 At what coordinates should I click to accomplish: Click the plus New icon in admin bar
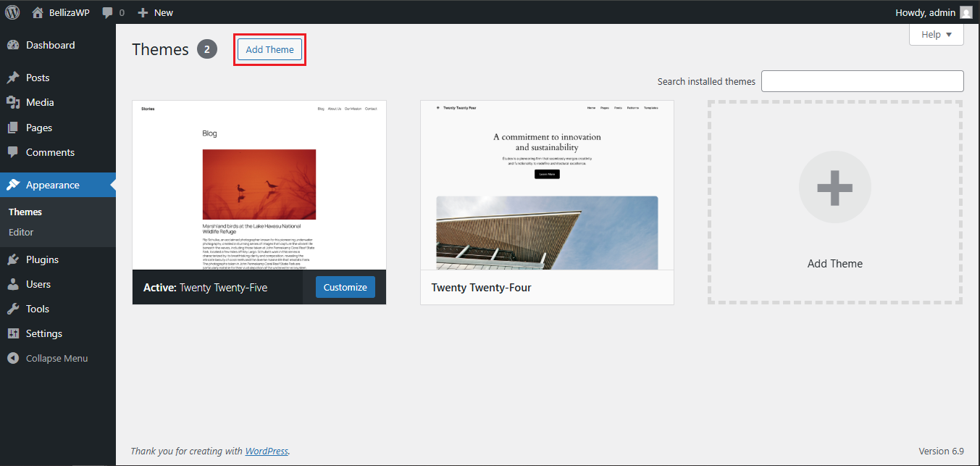coord(143,12)
